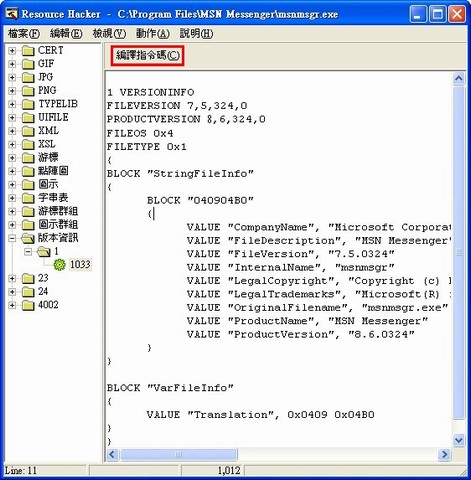471x480 pixels.
Task: Open the 檢視(V) menu
Action: tap(109, 33)
